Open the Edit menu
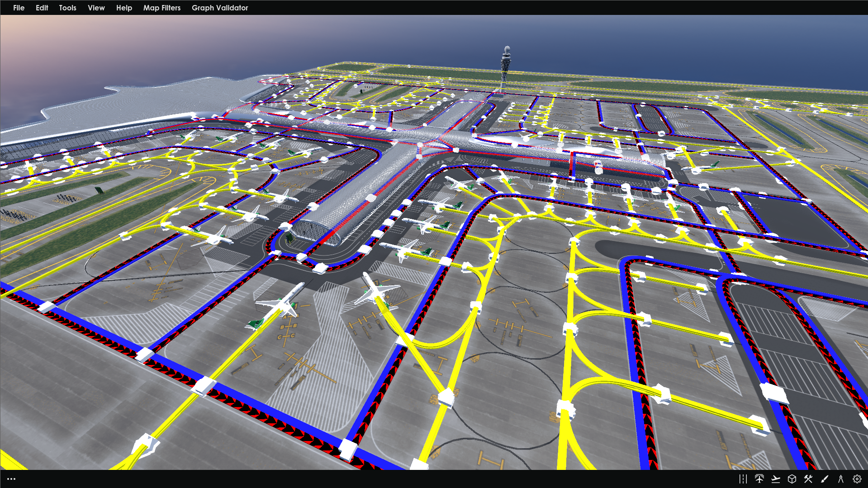868x488 pixels. click(42, 8)
